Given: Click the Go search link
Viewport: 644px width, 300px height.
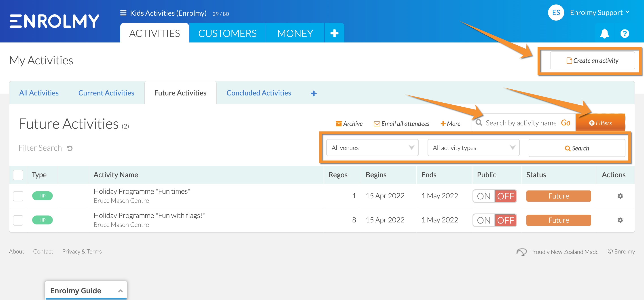Looking at the screenshot, I should (x=566, y=123).
